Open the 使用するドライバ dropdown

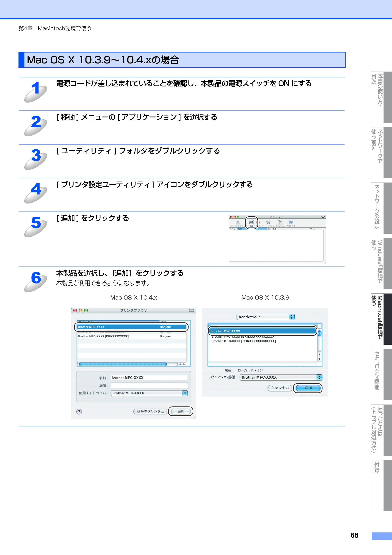coord(149,393)
